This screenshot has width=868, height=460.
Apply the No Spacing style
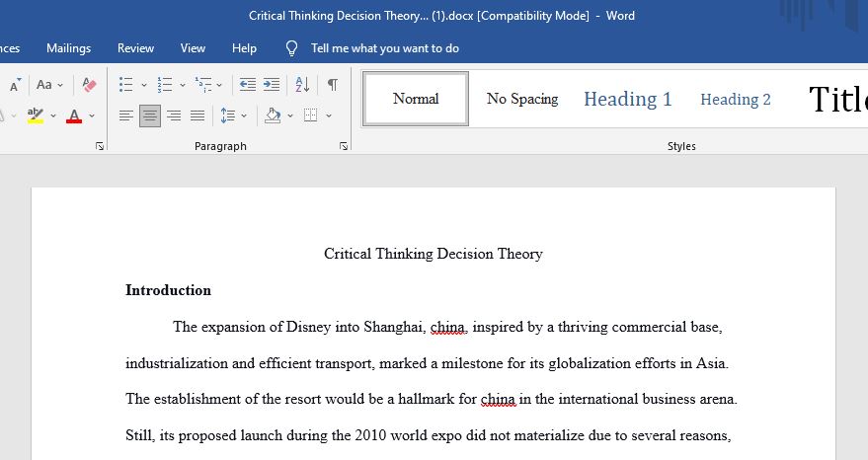click(x=522, y=99)
